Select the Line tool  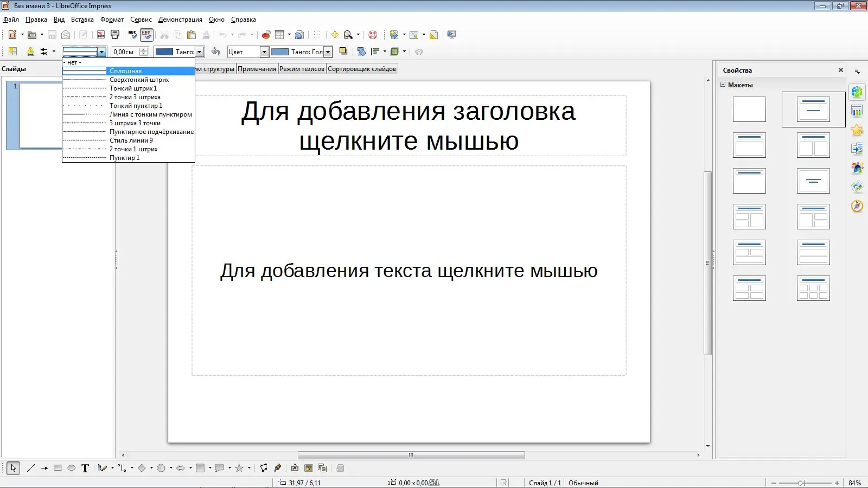click(30, 467)
